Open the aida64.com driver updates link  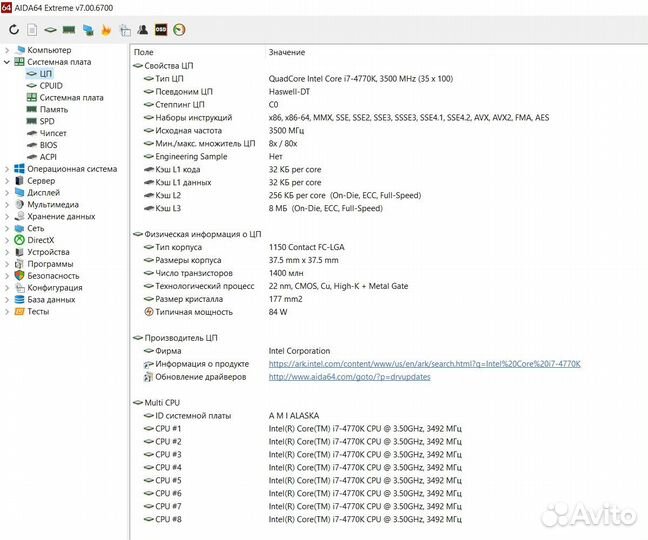349,377
